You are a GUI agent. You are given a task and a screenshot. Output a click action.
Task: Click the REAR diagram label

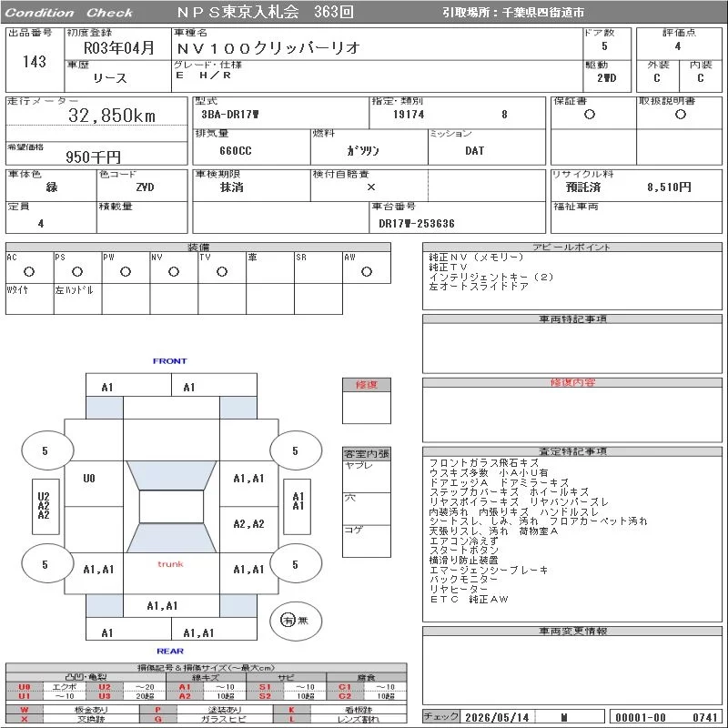pos(170,651)
